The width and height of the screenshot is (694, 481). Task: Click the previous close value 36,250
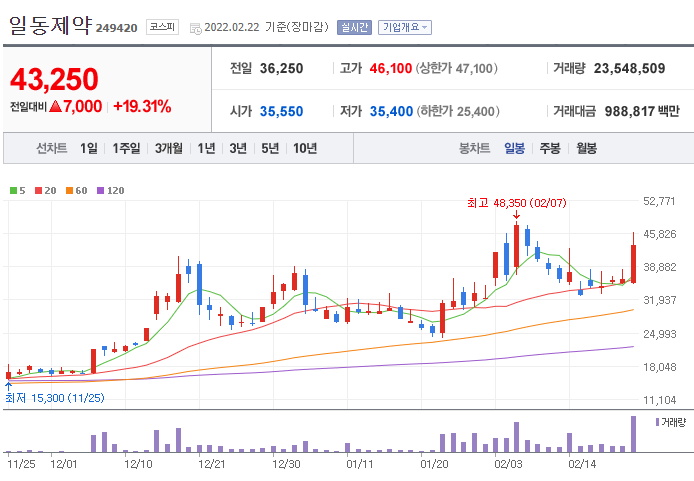pyautogui.click(x=281, y=69)
